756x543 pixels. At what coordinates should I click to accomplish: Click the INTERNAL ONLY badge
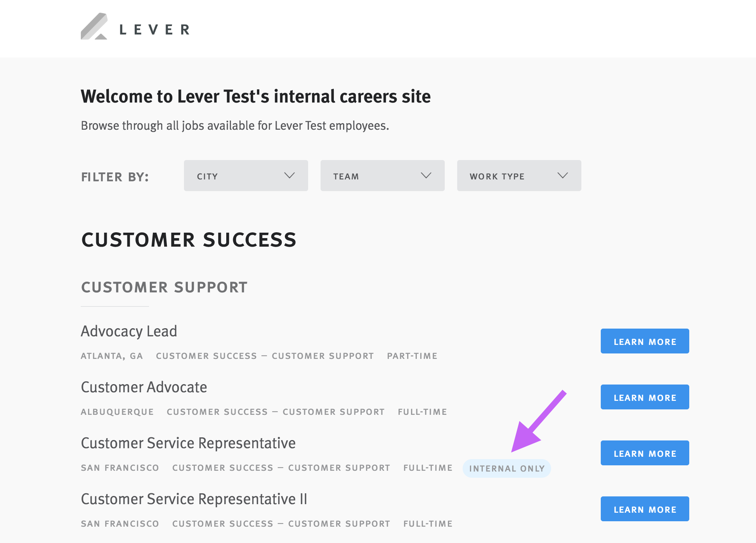click(506, 468)
